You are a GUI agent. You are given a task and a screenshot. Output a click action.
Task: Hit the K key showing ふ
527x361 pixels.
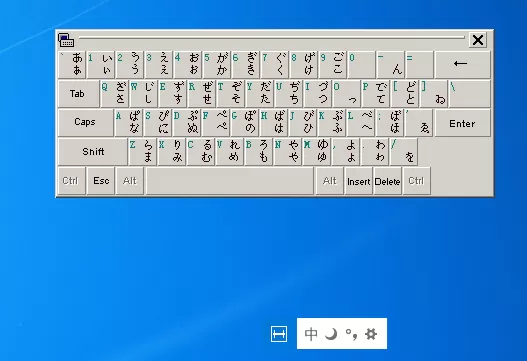(331, 122)
